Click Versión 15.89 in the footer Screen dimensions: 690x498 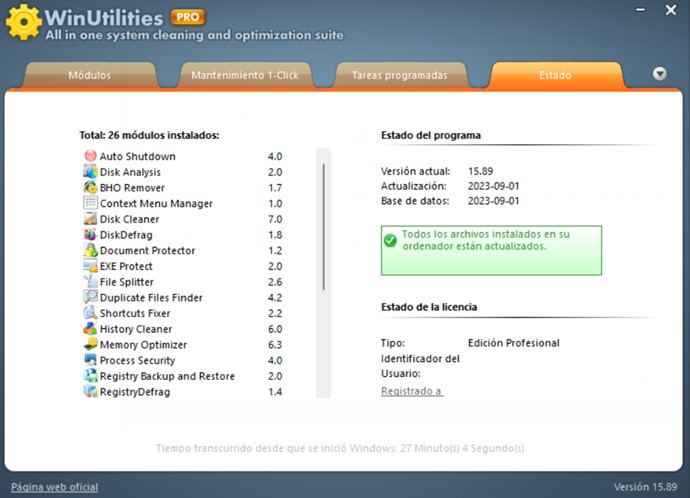645,487
